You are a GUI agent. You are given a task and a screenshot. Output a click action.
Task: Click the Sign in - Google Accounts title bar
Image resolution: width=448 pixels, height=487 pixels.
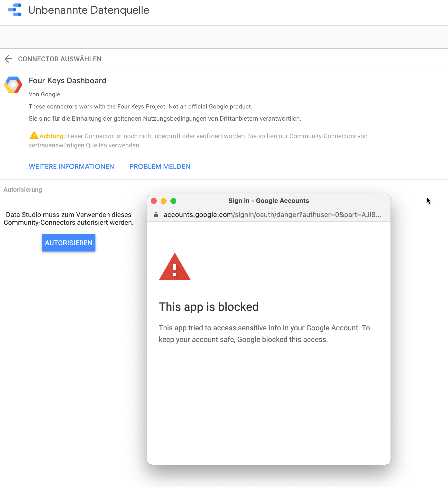pyautogui.click(x=268, y=200)
